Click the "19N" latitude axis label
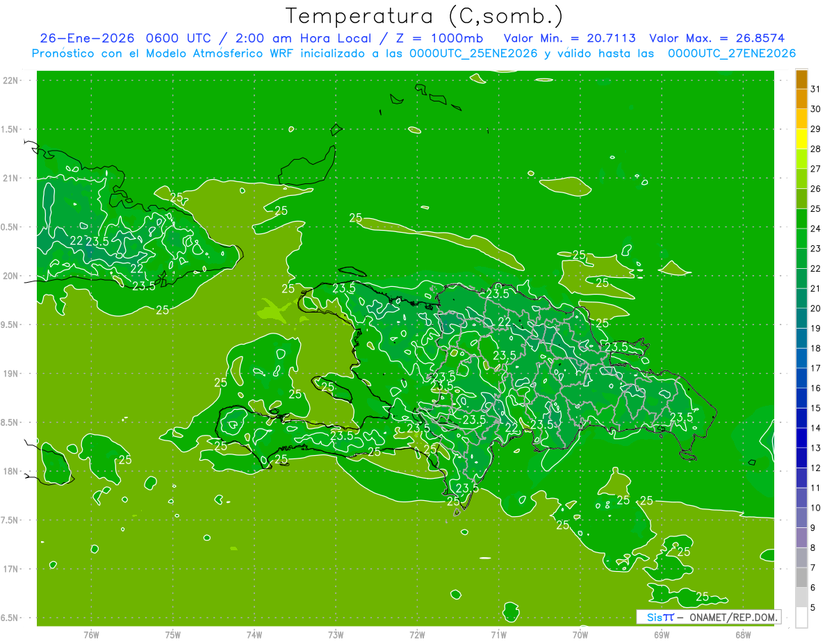Screen dimensions: 834x644 (x=11, y=374)
